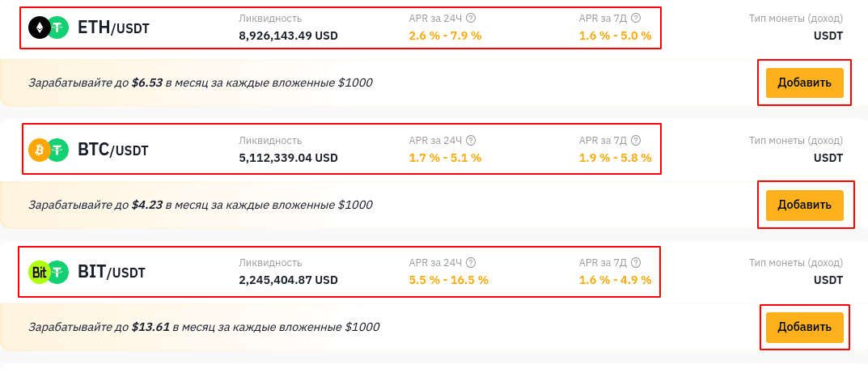This screenshot has width=868, height=377.
Task: Select the ETH/USDT pair name
Action: click(113, 28)
